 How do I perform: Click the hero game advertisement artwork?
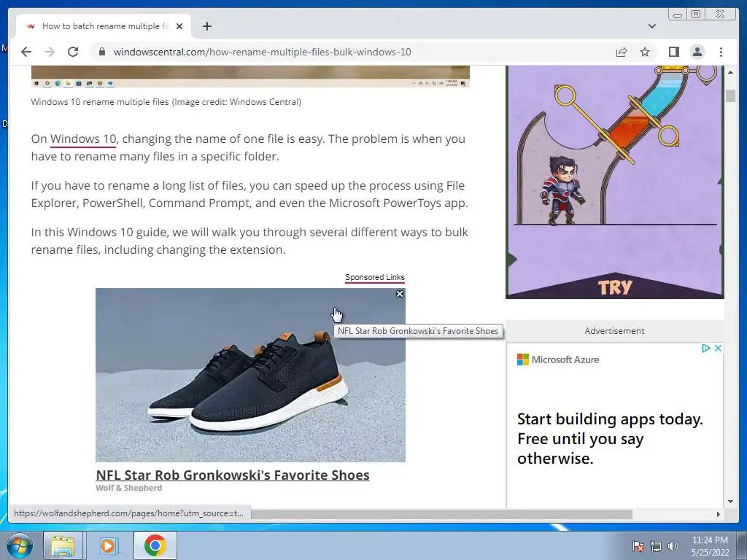pos(614,182)
